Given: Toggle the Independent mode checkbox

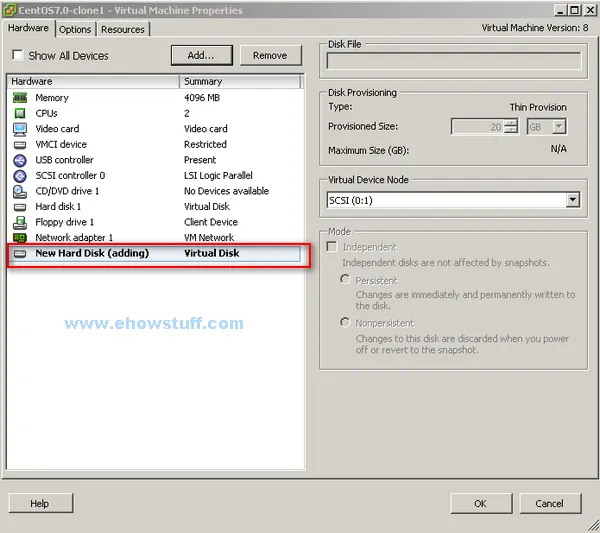Looking at the screenshot, I should [333, 247].
